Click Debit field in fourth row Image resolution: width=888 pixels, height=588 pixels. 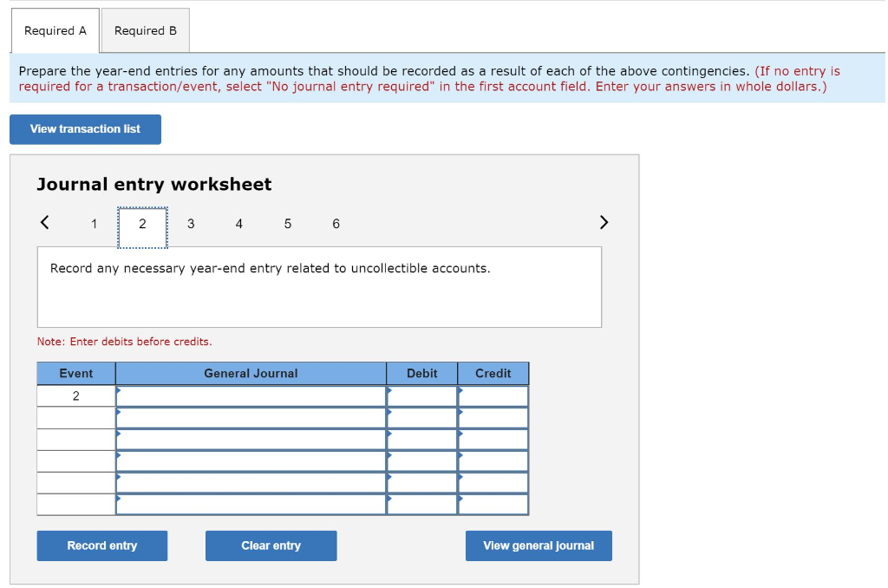422,461
